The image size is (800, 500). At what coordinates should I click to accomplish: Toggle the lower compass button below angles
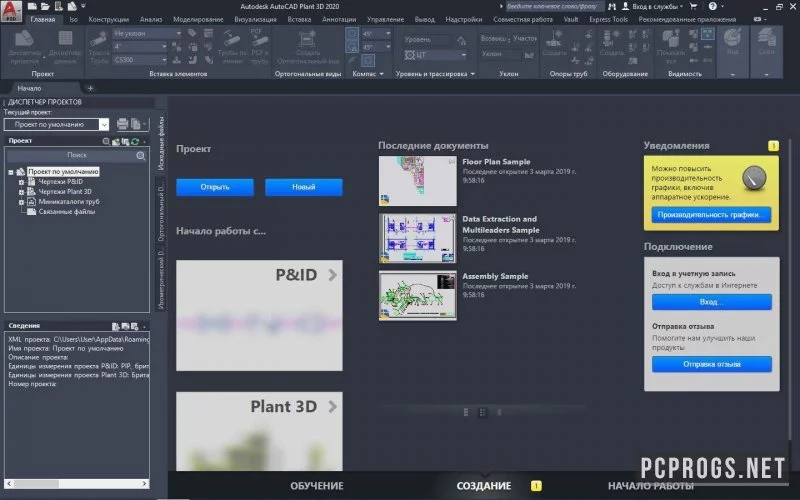368,60
